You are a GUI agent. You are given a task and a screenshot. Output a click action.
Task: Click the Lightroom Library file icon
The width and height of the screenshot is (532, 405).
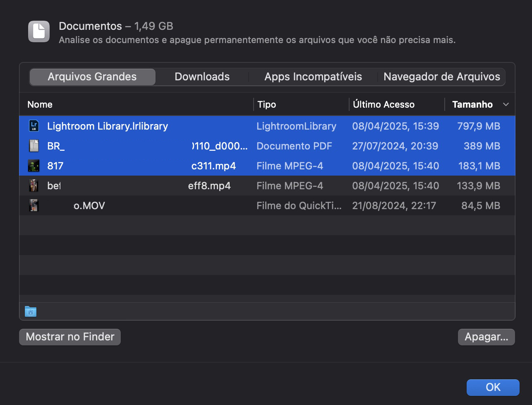pyautogui.click(x=34, y=126)
